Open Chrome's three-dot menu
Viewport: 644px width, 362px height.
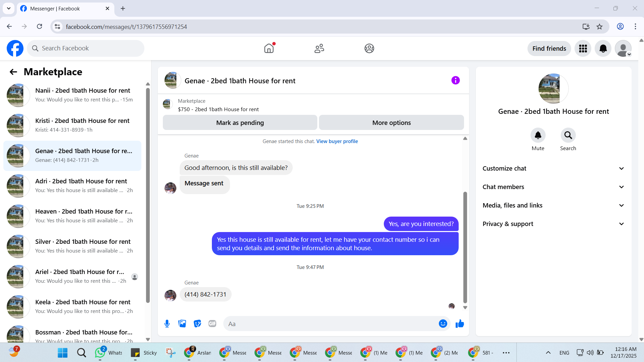(x=635, y=27)
